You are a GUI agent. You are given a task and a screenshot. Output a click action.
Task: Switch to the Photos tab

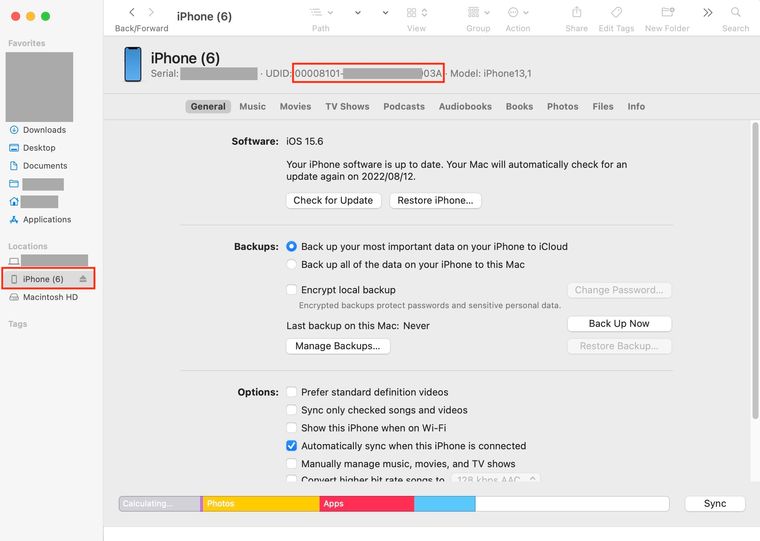562,107
